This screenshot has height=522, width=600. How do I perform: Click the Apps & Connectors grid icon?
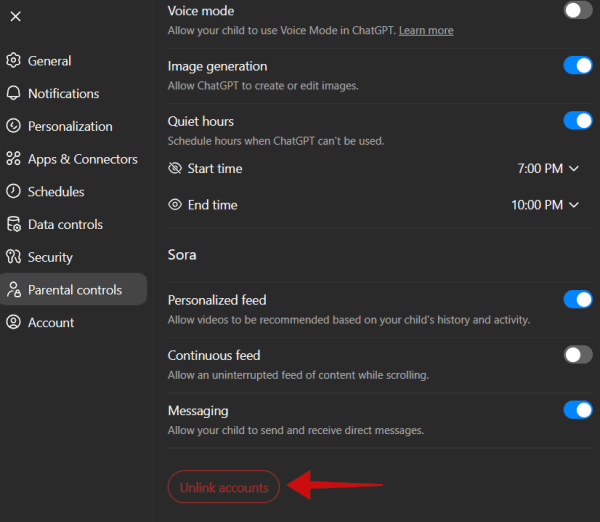14,159
